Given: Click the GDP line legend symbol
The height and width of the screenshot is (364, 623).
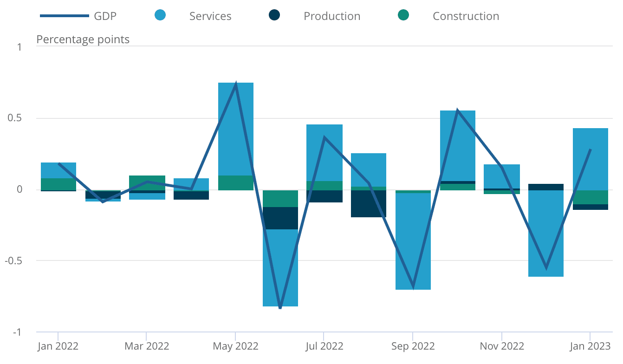Looking at the screenshot, I should tap(65, 16).
